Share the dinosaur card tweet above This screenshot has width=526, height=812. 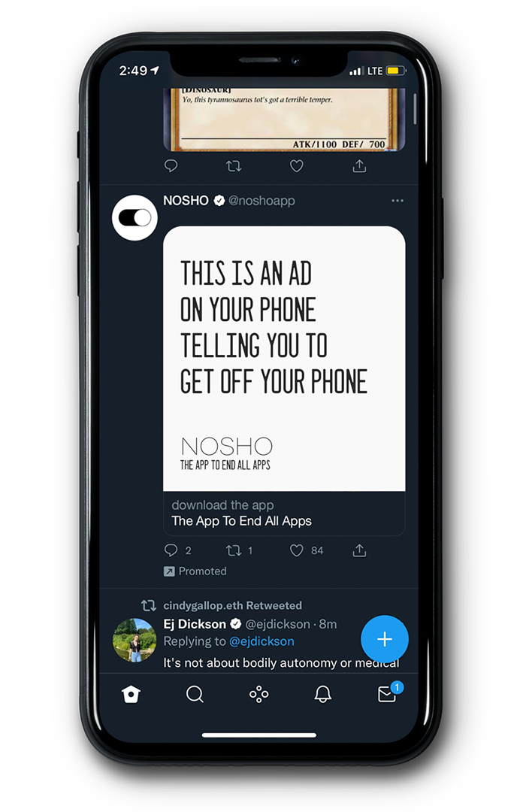(359, 165)
